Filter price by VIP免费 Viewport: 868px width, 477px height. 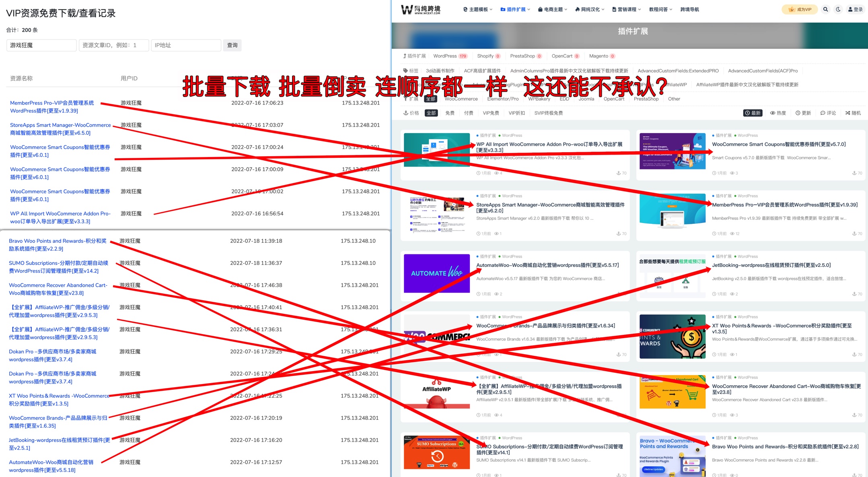(x=491, y=113)
